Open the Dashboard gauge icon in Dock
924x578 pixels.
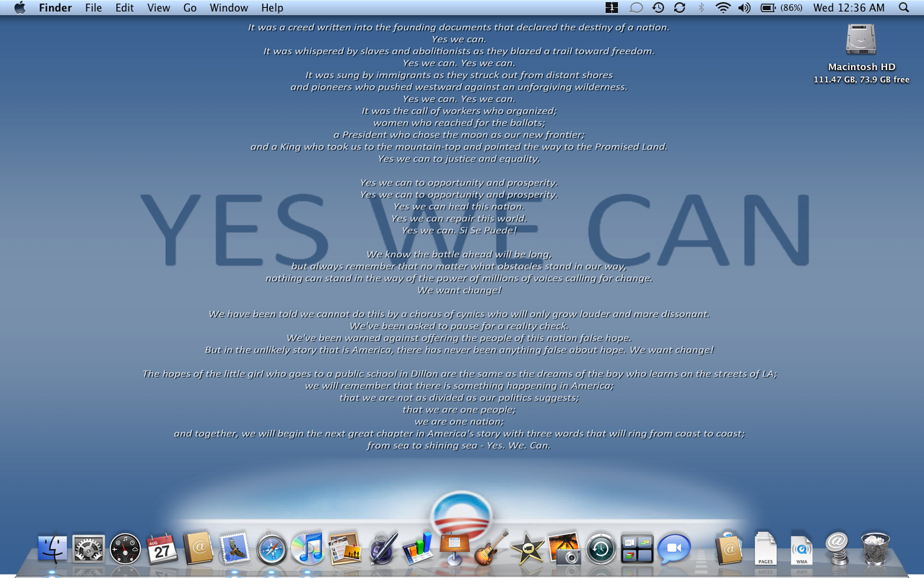pyautogui.click(x=126, y=549)
